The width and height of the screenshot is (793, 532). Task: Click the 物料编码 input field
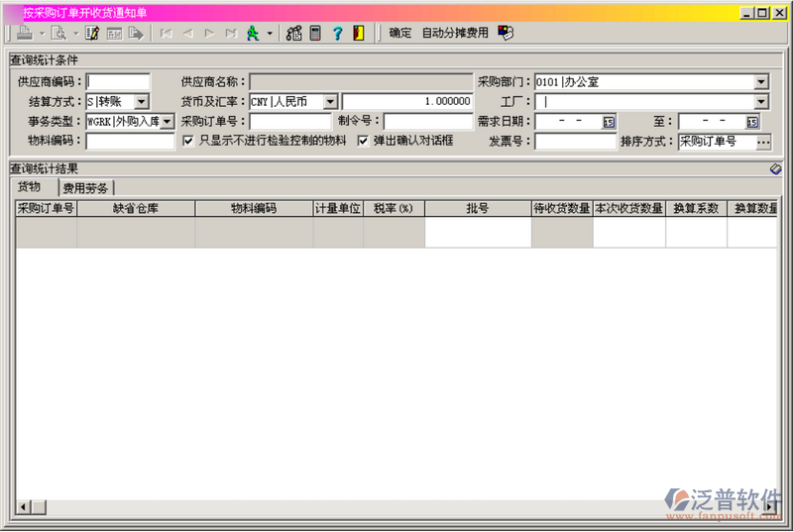130,141
